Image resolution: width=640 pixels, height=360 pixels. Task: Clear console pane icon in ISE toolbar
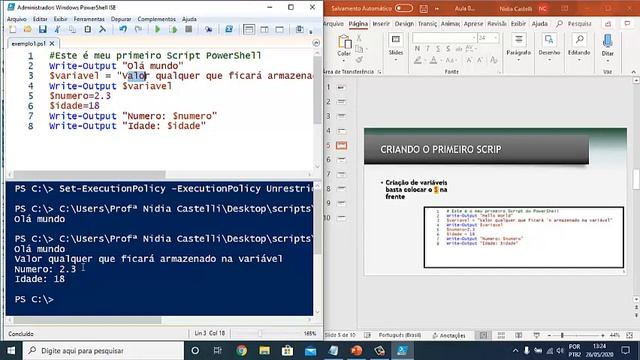click(x=102, y=29)
